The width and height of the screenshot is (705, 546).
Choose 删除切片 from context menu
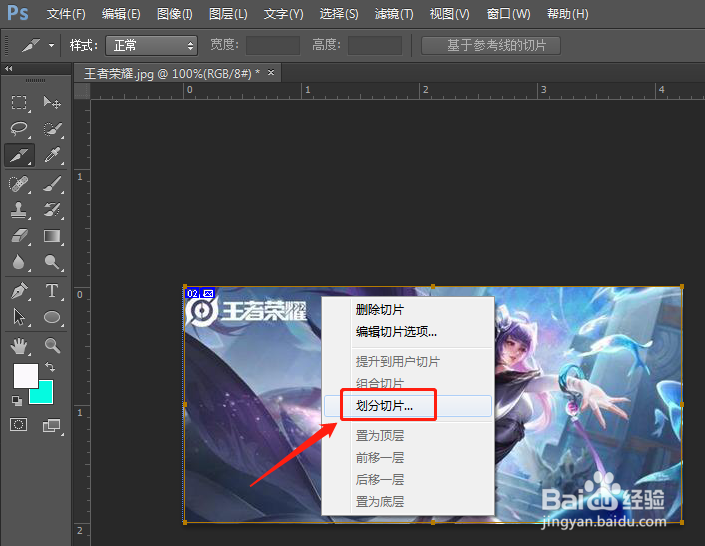point(408,309)
